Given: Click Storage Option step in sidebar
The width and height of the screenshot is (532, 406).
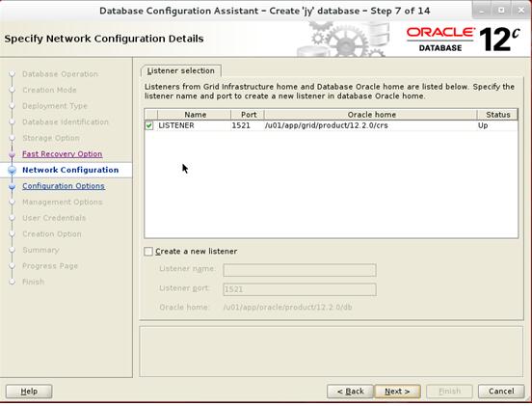Looking at the screenshot, I should tap(51, 138).
